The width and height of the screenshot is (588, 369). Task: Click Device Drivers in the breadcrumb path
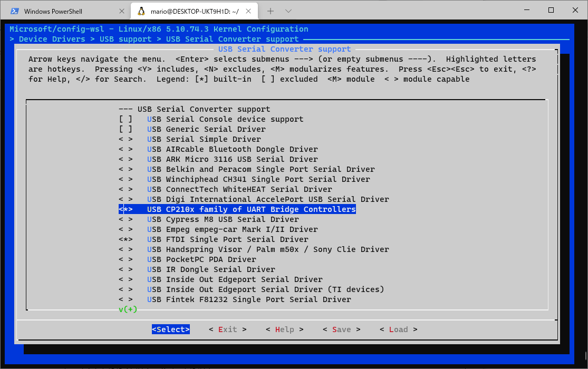pos(51,38)
